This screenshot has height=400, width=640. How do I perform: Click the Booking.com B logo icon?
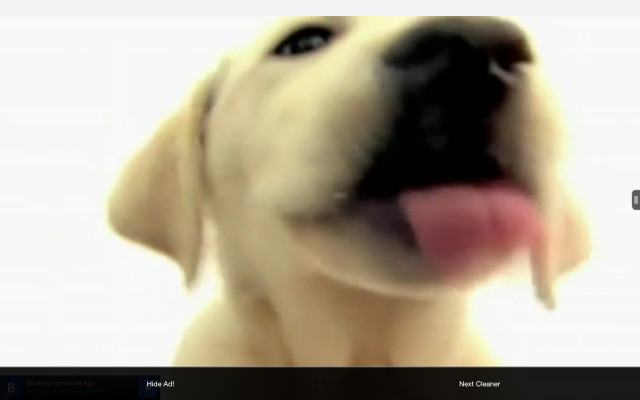(x=11, y=387)
